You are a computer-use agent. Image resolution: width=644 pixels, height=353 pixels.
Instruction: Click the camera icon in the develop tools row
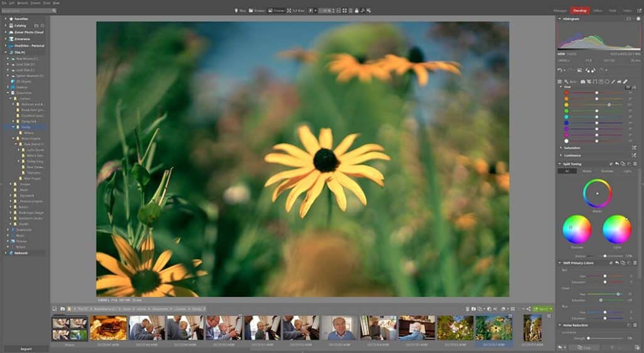click(583, 82)
